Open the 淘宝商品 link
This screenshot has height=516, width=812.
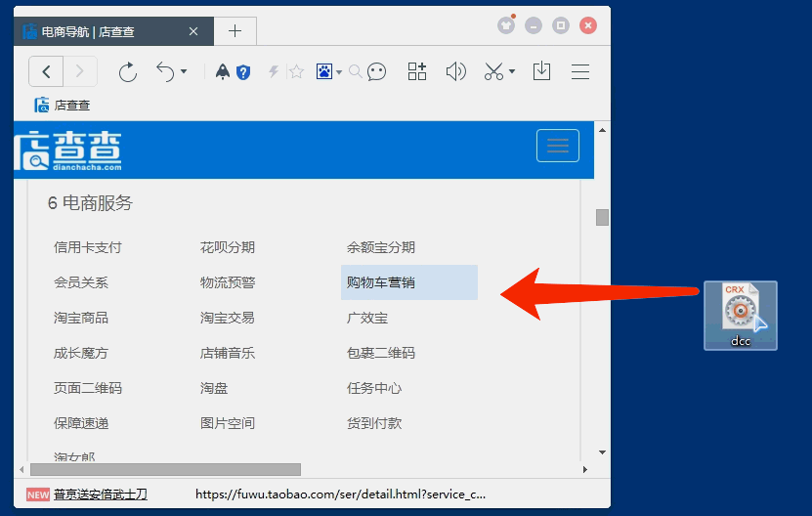tap(81, 318)
